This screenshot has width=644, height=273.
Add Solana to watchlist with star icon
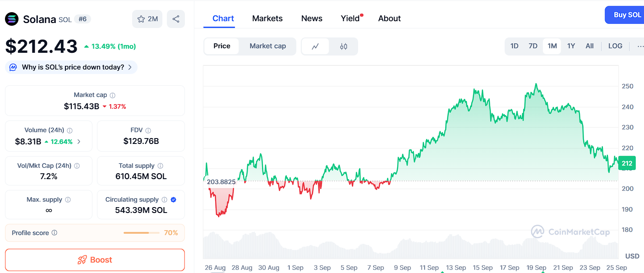[141, 19]
